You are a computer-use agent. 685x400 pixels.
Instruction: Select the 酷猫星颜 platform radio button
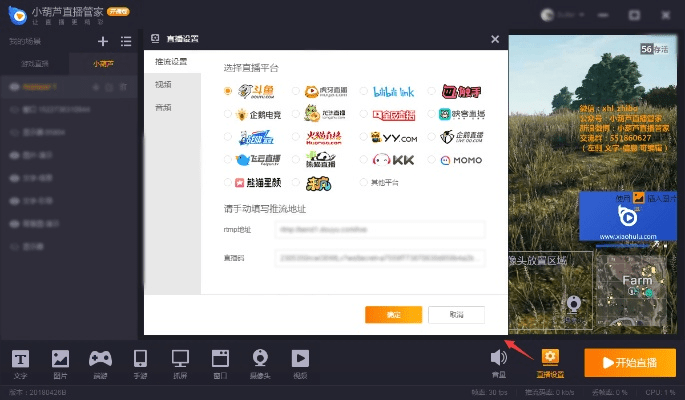tap(228, 182)
